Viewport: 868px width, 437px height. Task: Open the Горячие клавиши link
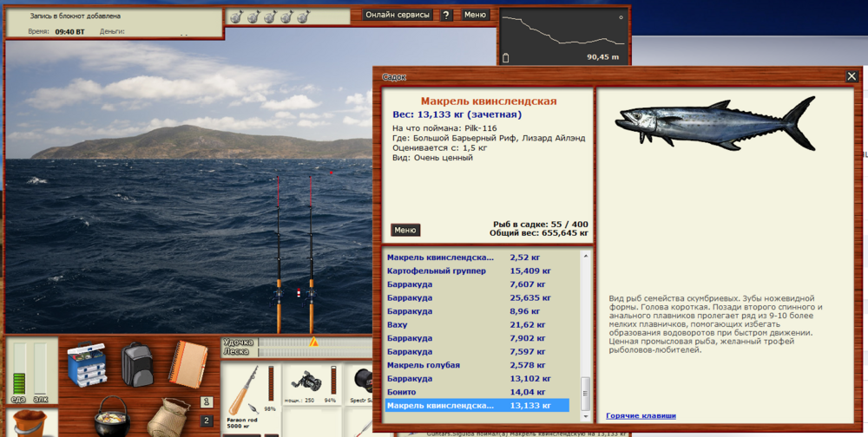pos(641,415)
